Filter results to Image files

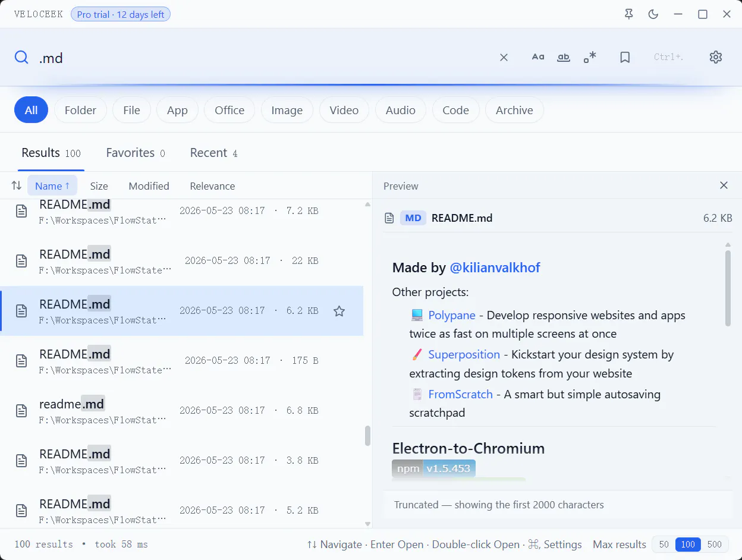pyautogui.click(x=287, y=110)
